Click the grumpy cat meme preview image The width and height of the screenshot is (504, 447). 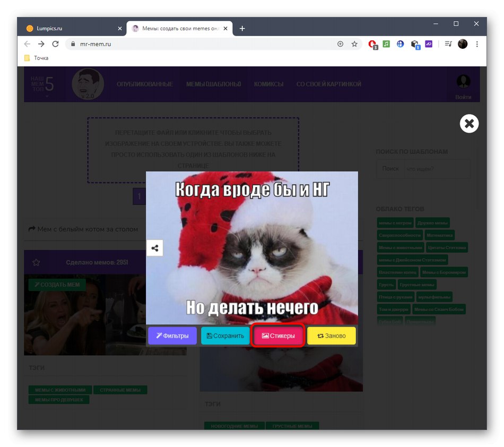point(252,248)
